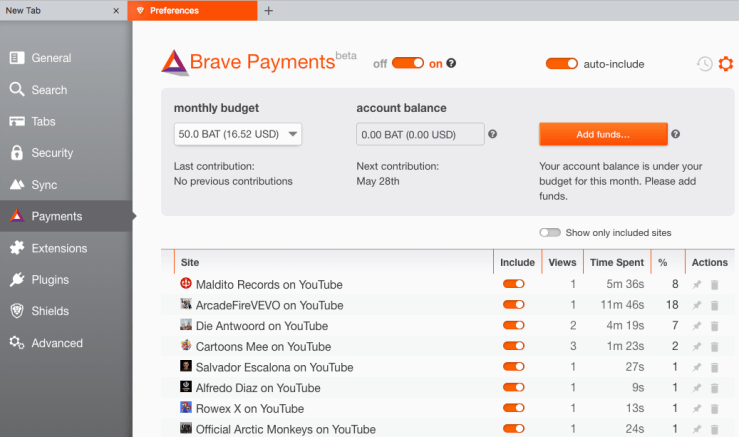Open the payment history clock icon
Image resolution: width=739 pixels, height=437 pixels.
[705, 64]
